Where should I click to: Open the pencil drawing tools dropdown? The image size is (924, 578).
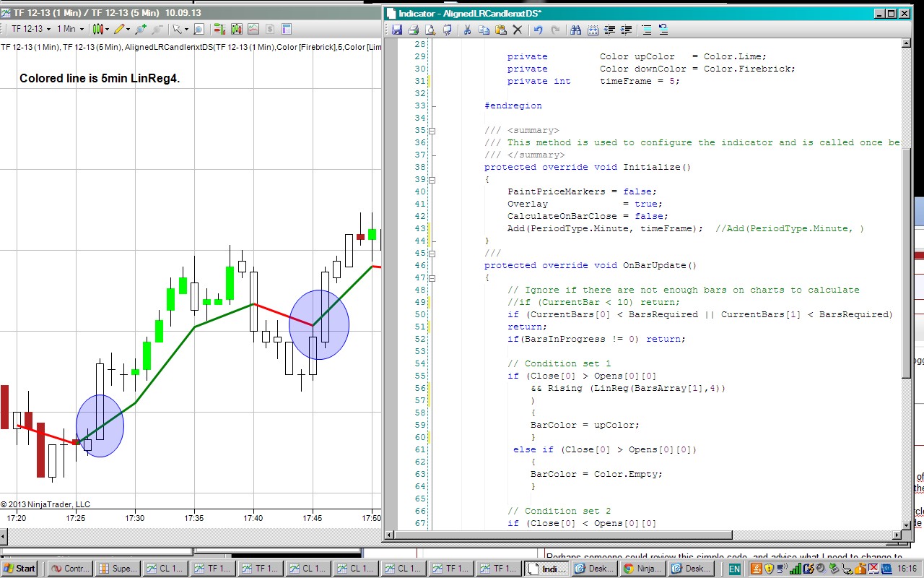(x=121, y=29)
